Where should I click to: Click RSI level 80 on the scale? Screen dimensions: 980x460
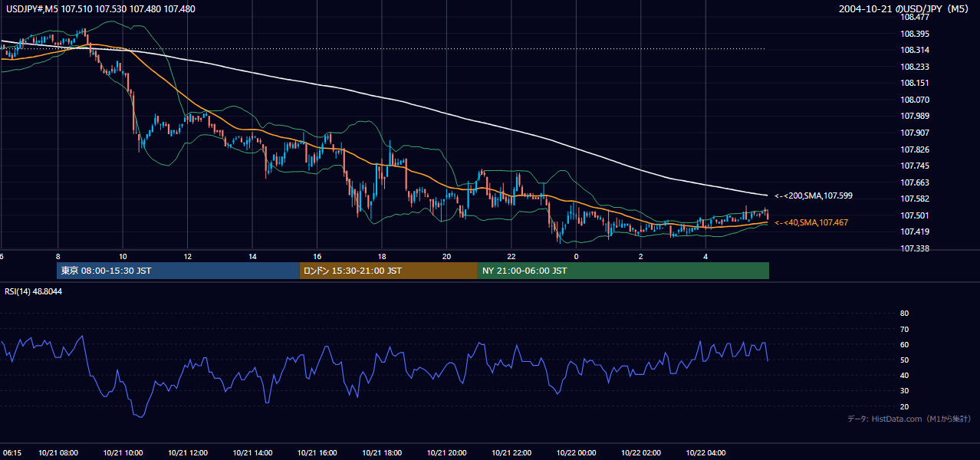pyautogui.click(x=904, y=314)
